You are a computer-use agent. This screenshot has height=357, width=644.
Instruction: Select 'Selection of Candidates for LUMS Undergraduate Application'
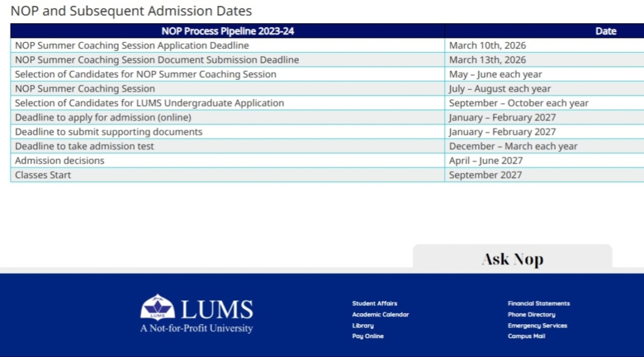pyautogui.click(x=150, y=103)
